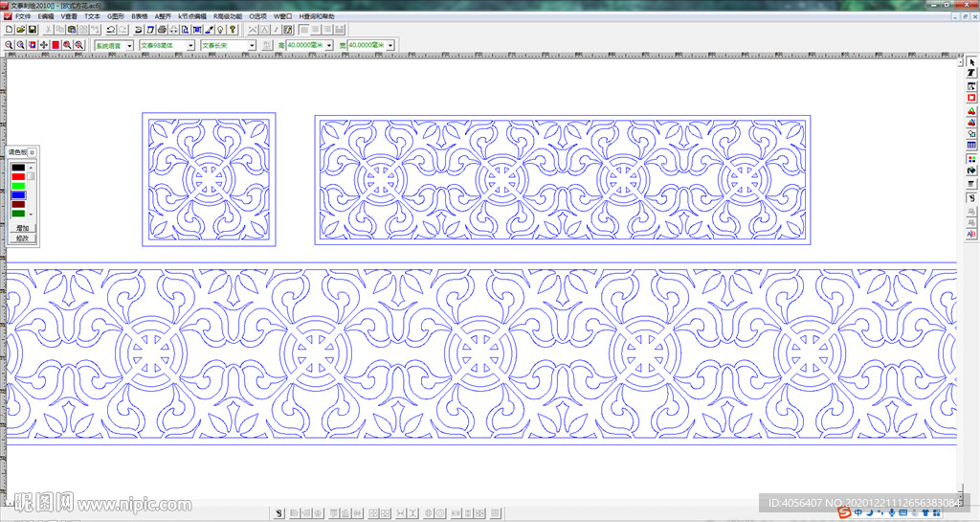Screen dimensions: 980x522
Task: Click the lightbulb icon in toolbar
Action: coord(219,30)
